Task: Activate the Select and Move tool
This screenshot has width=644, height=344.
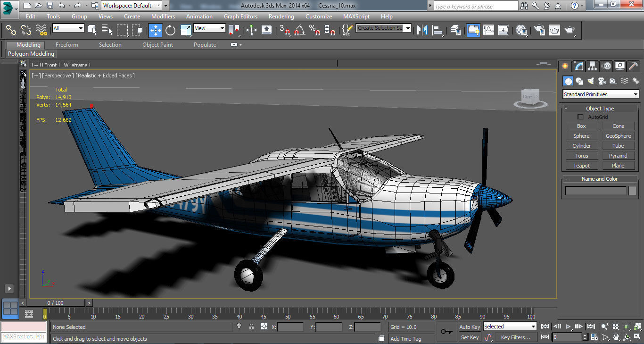Action: tap(155, 30)
